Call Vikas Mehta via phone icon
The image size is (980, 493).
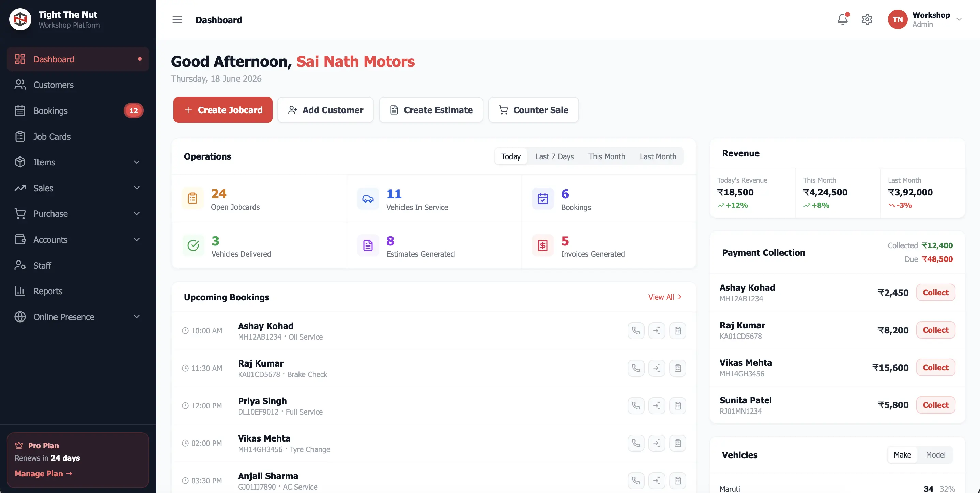point(636,443)
